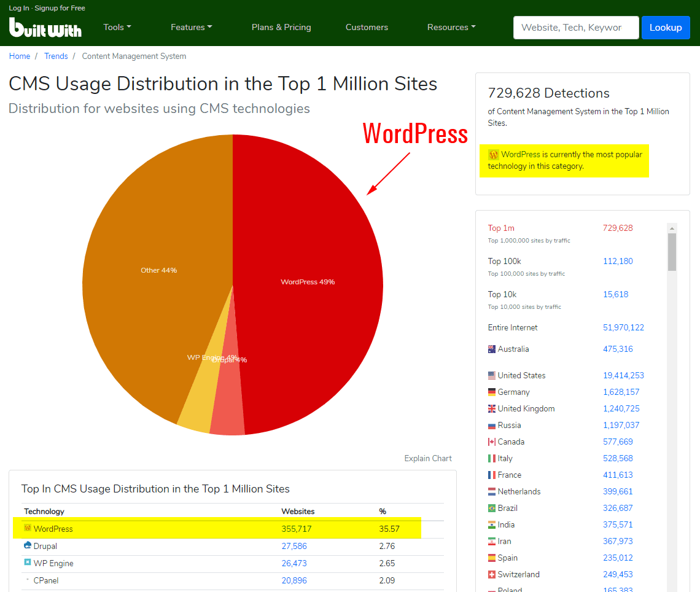Click the CPanel name in the table
700x592 pixels.
coord(46,580)
